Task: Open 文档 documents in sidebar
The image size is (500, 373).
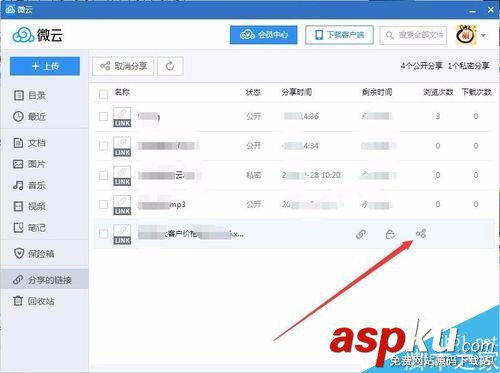Action: [29, 143]
